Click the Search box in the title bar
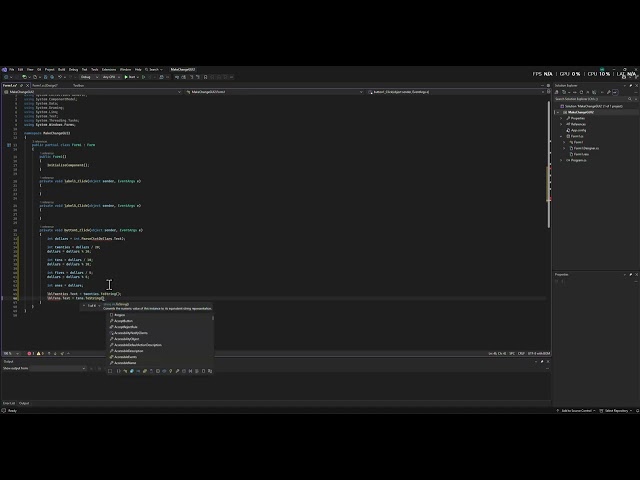The height and width of the screenshot is (480, 640). pos(153,69)
